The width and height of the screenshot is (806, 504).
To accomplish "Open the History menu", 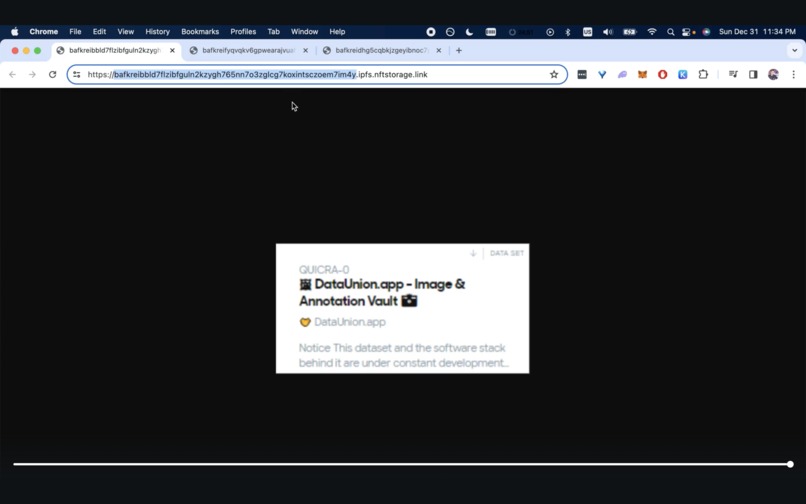I will click(157, 32).
